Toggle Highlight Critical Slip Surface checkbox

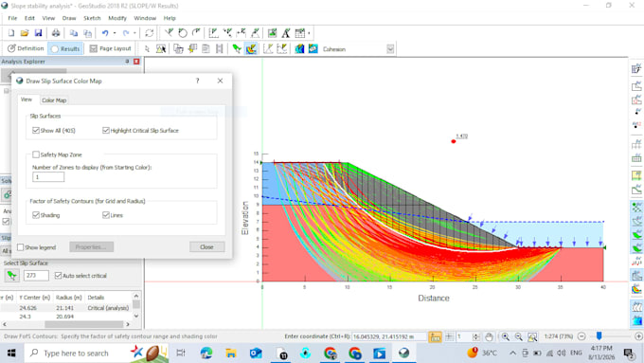[105, 130]
